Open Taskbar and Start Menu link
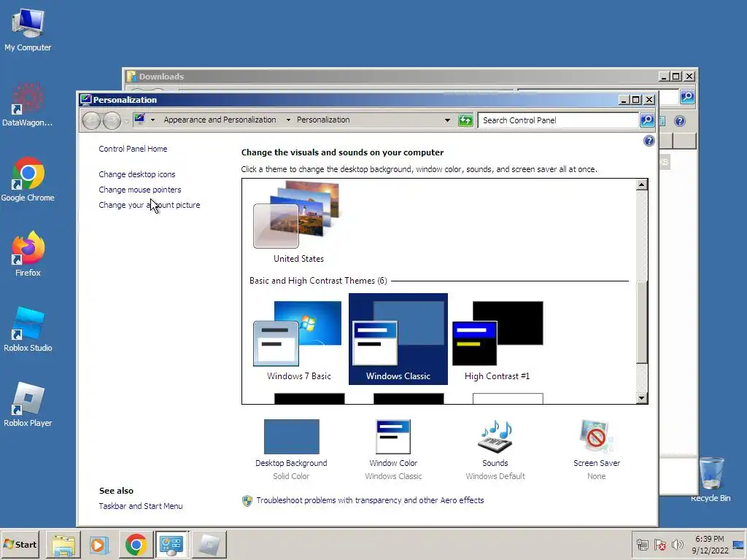The image size is (747, 560). (141, 506)
